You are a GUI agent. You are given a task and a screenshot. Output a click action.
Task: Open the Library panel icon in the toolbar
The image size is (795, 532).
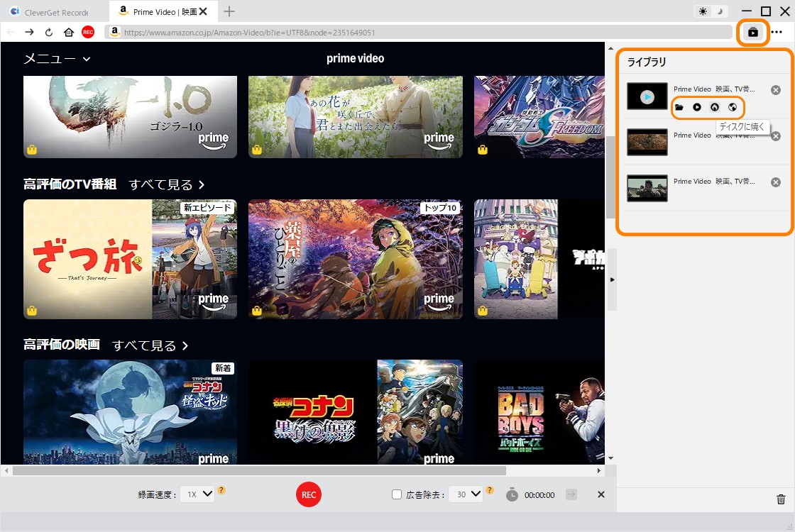pos(753,33)
